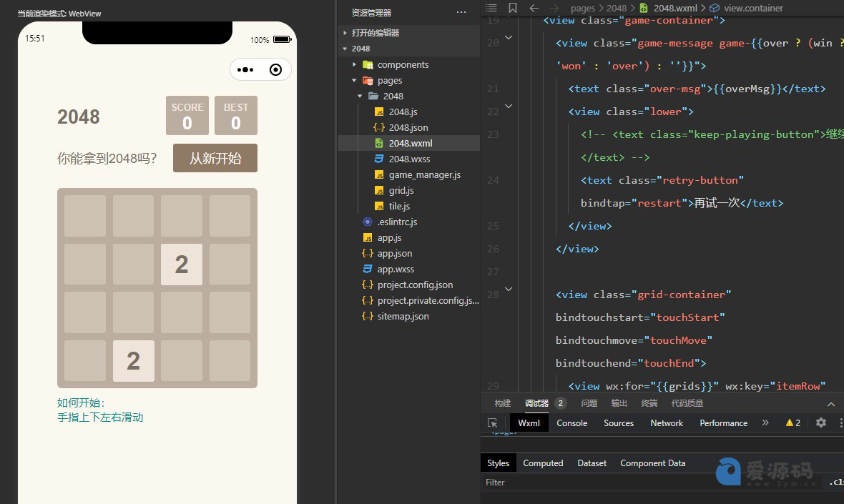The image size is (844, 504).
Task: Click the Filter styles input field
Action: tap(652, 483)
